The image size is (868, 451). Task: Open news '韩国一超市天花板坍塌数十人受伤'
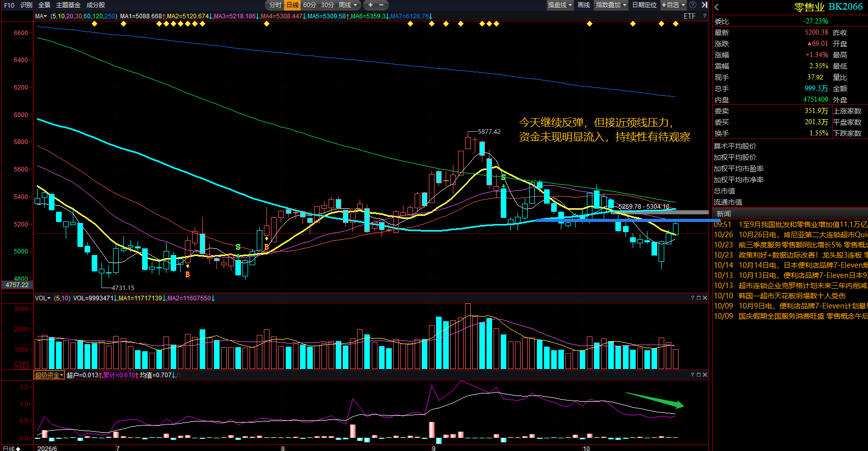(792, 296)
